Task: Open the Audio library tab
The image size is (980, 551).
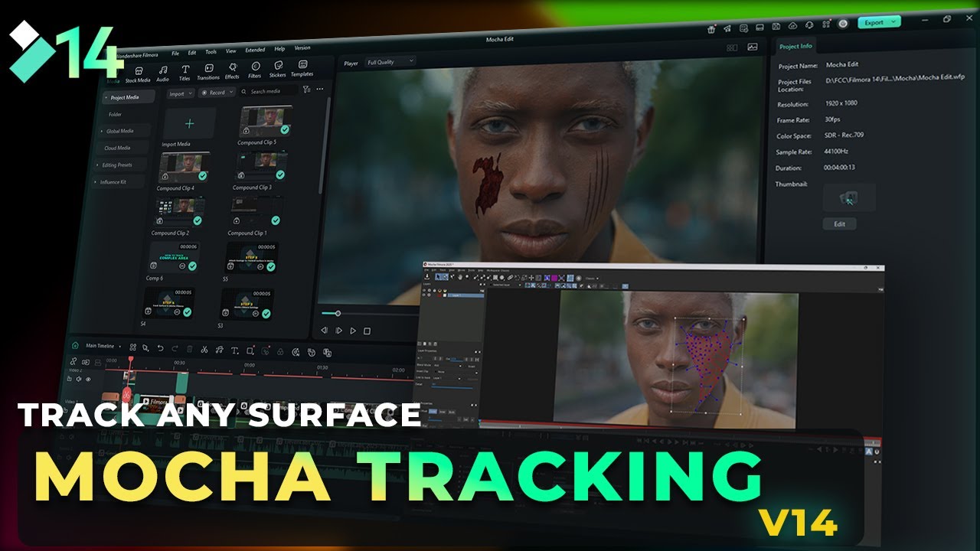Action: (x=163, y=73)
